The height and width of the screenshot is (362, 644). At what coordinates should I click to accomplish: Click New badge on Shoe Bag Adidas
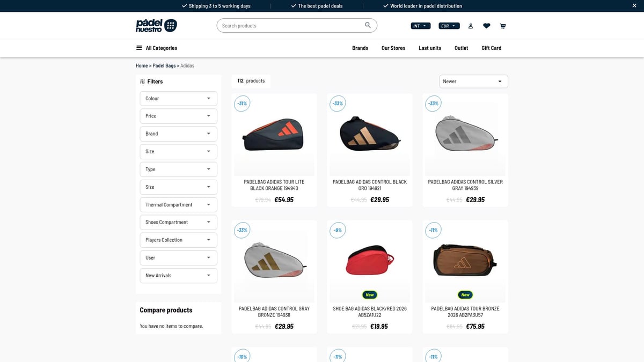pos(370,294)
